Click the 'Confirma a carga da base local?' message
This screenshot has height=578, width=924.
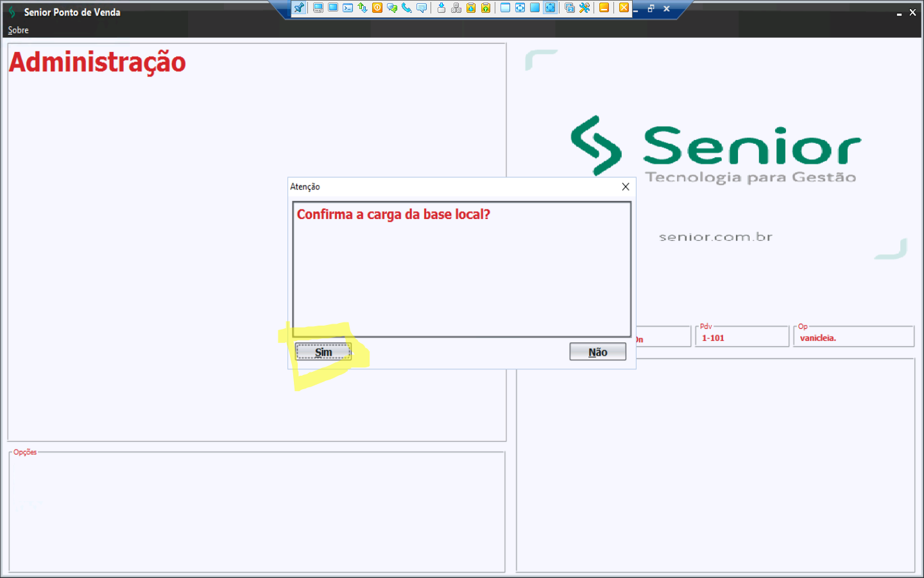(393, 215)
